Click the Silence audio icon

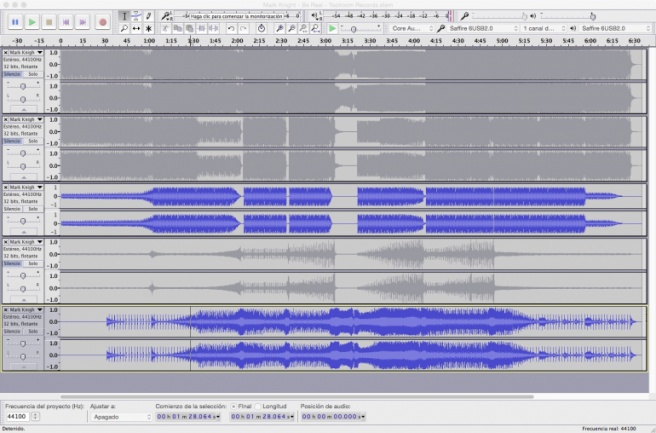click(213, 28)
